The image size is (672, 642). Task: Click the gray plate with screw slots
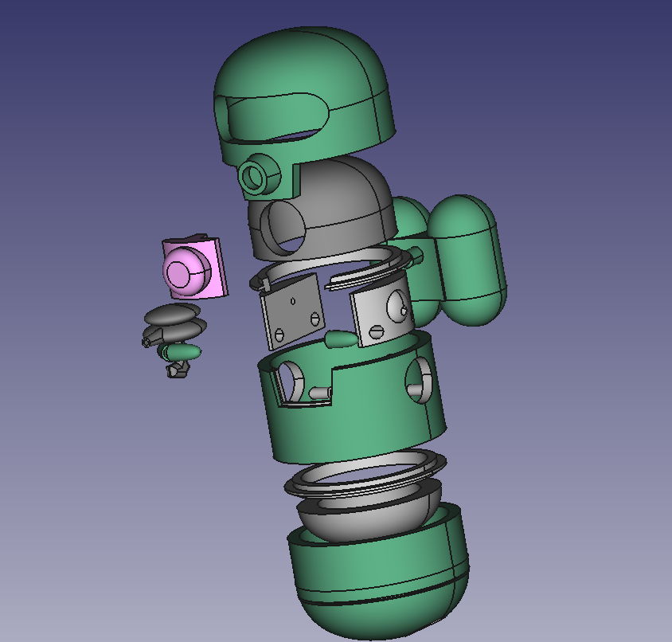[x=293, y=311]
